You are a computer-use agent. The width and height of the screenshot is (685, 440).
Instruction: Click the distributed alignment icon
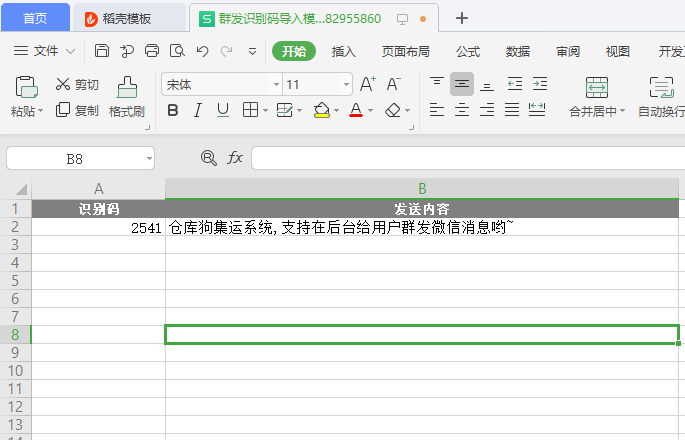(x=537, y=110)
